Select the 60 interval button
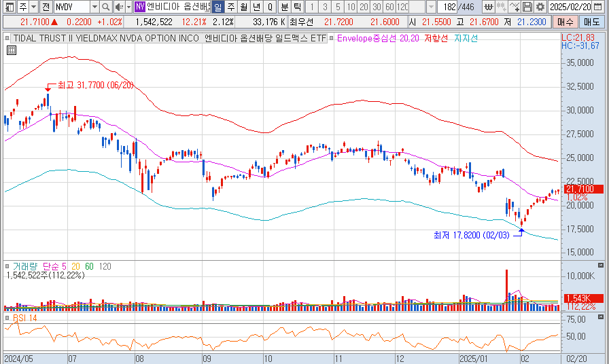The height and width of the screenshot is (364, 609). (389, 7)
